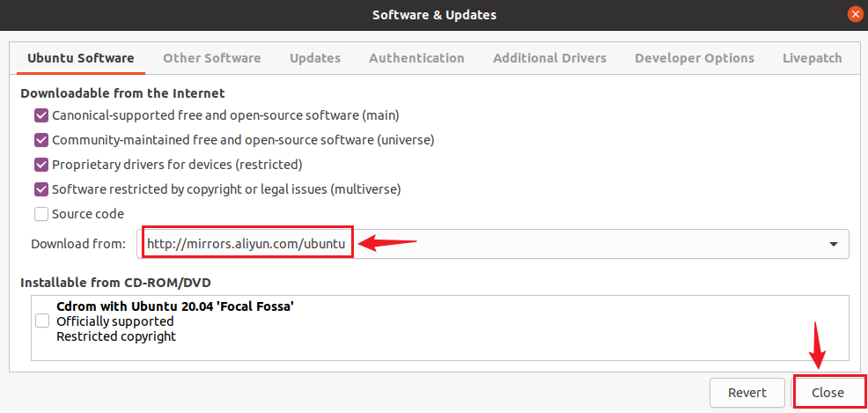Open the Additional Drivers tab
Image resolution: width=868 pixels, height=413 pixels.
549,58
